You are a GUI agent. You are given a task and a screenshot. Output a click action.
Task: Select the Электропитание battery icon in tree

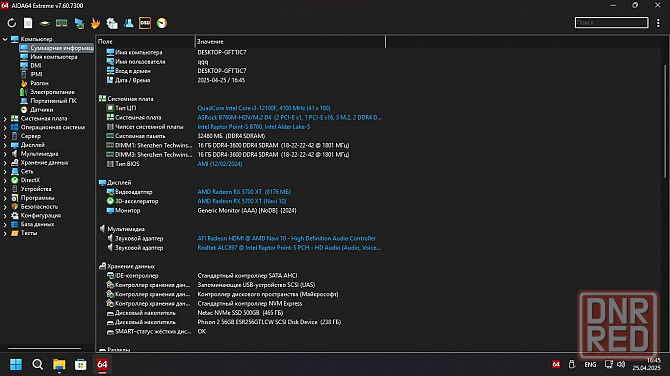click(24, 92)
